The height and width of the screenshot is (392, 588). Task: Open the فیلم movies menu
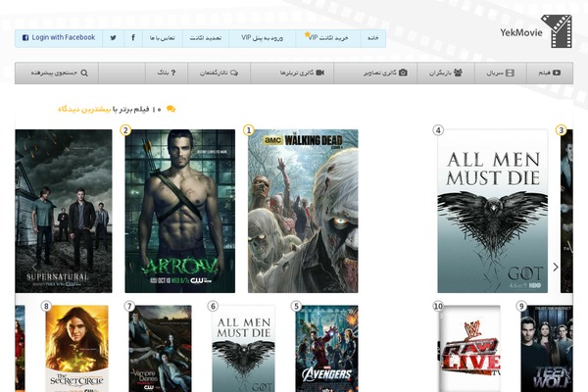(550, 73)
